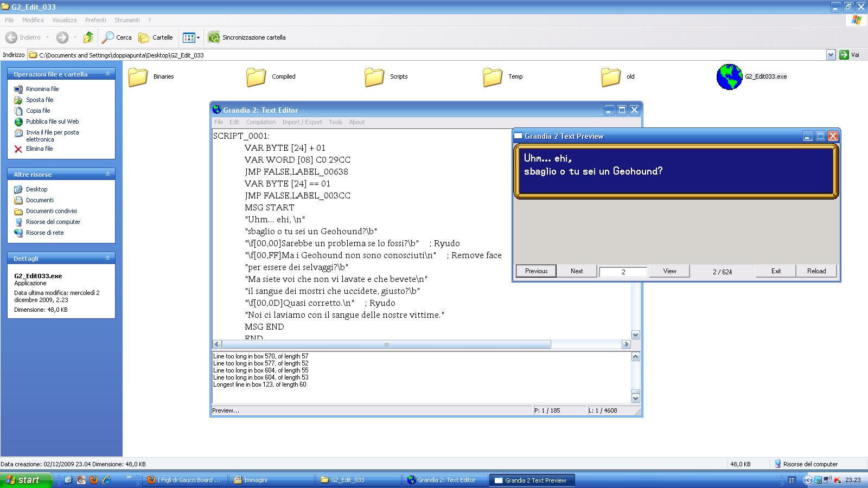Click Firefox quick launch icon

[94, 480]
